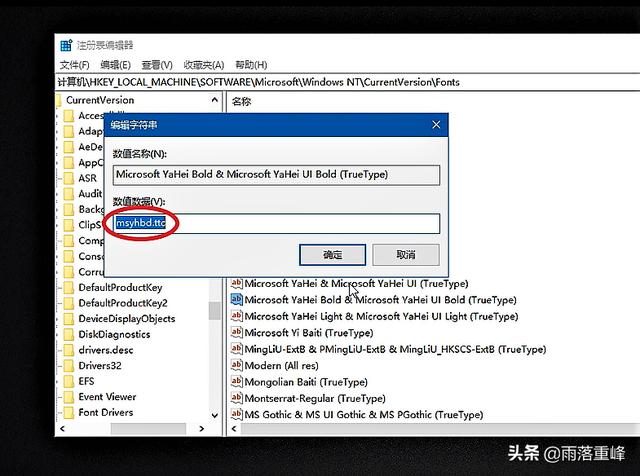Click the 数值名称 field in dialog
Screen dimensions: 640x476
276,175
